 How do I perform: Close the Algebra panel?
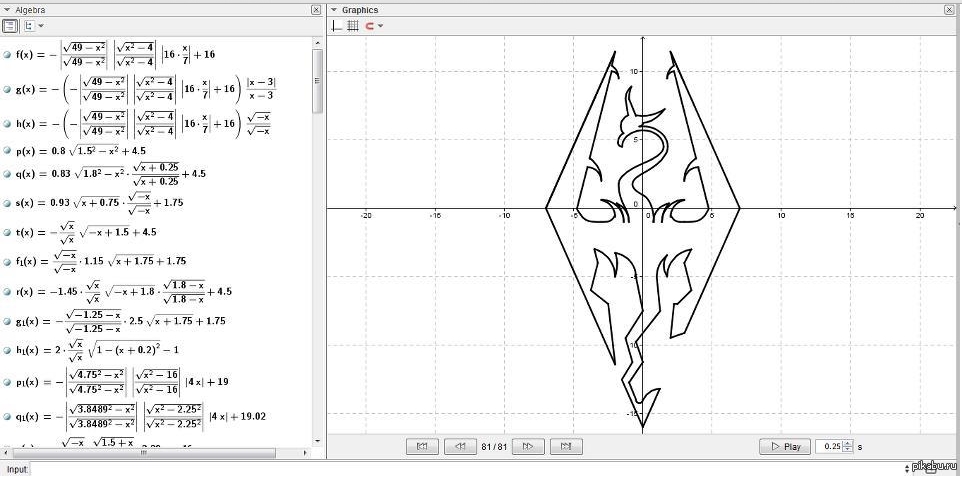(x=316, y=9)
